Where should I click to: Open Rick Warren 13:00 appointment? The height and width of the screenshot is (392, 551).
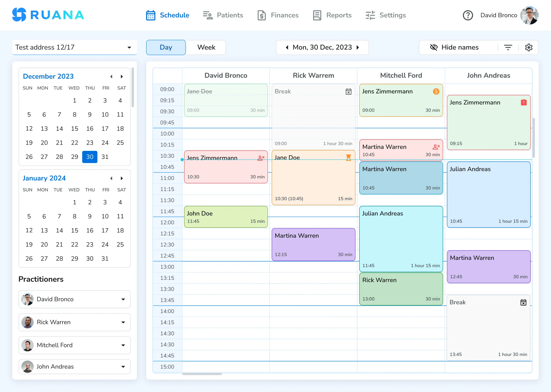click(401, 289)
